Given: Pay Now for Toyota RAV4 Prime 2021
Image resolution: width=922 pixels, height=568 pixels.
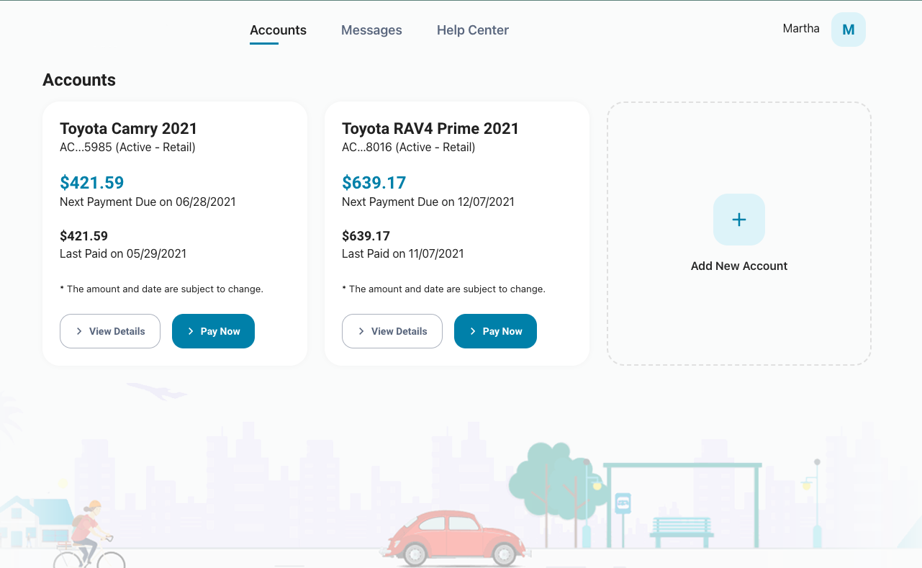Looking at the screenshot, I should tap(495, 331).
